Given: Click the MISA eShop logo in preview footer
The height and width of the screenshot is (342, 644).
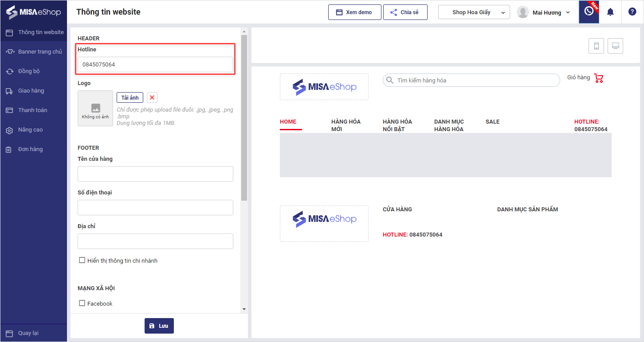Looking at the screenshot, I should coord(324,224).
